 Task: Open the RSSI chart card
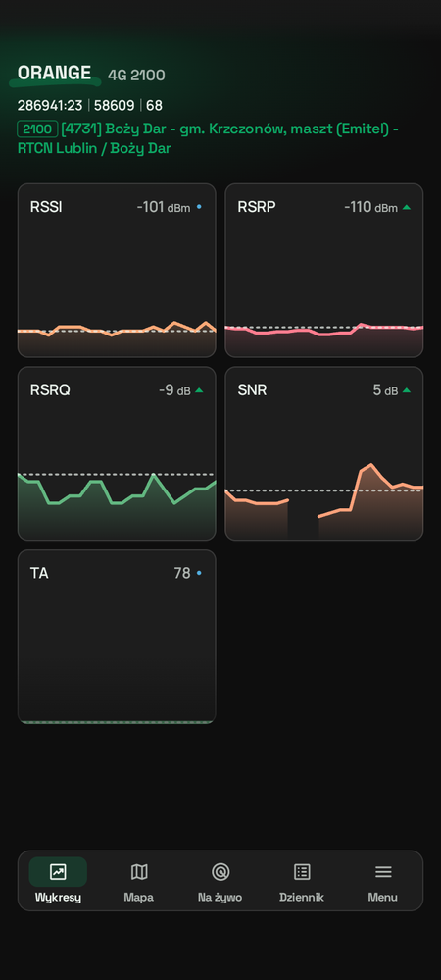[117, 270]
